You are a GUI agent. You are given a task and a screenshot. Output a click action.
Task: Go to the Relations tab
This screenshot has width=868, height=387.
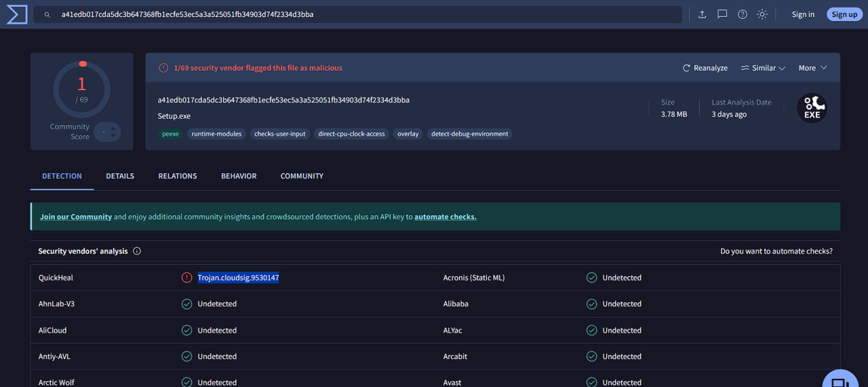coord(178,176)
